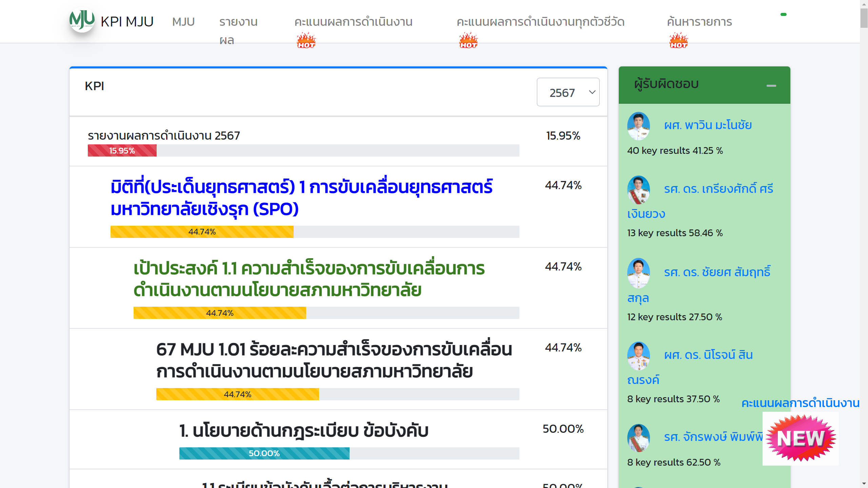868x488 pixels.
Task: Click HOT flame icon under ค้นหารายการ
Action: point(678,41)
